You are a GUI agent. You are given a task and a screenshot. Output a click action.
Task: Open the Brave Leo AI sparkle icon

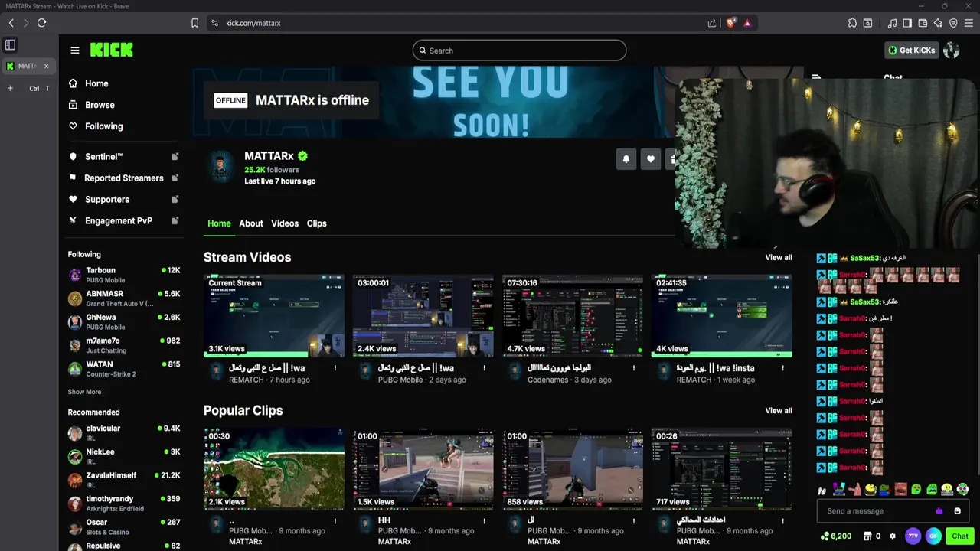938,23
